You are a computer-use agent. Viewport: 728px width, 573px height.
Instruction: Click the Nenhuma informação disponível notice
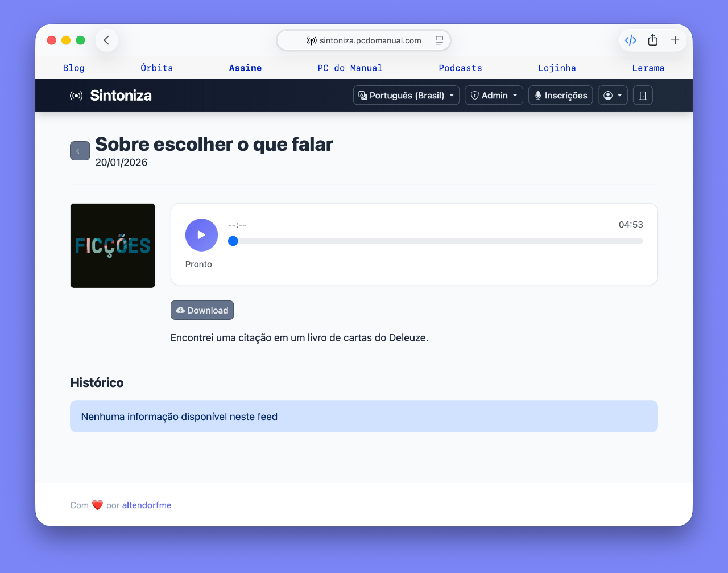click(x=364, y=417)
